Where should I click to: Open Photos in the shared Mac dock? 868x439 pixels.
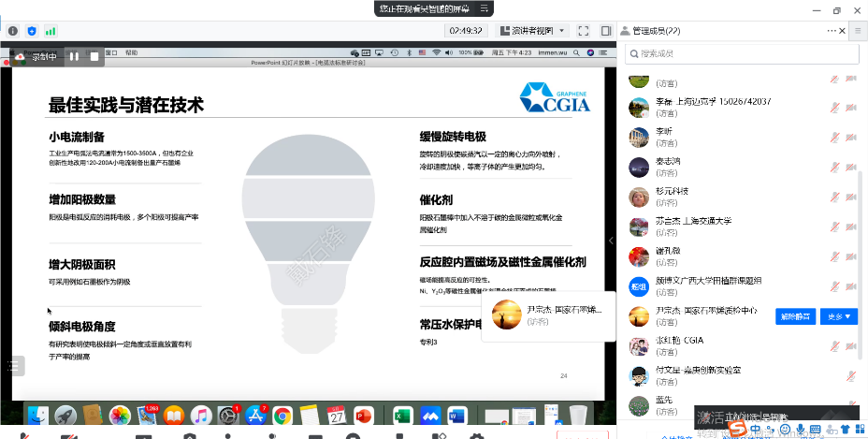click(x=120, y=416)
